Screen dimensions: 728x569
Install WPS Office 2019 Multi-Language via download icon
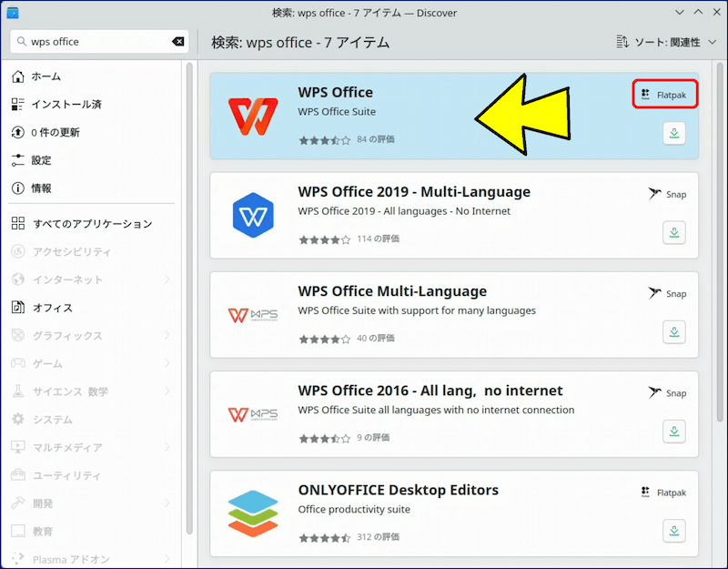(673, 233)
